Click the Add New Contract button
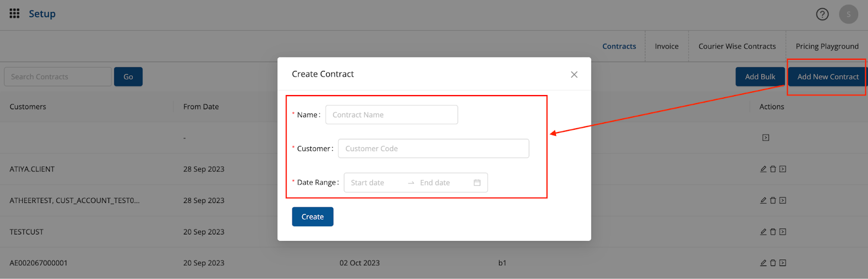 (827, 77)
